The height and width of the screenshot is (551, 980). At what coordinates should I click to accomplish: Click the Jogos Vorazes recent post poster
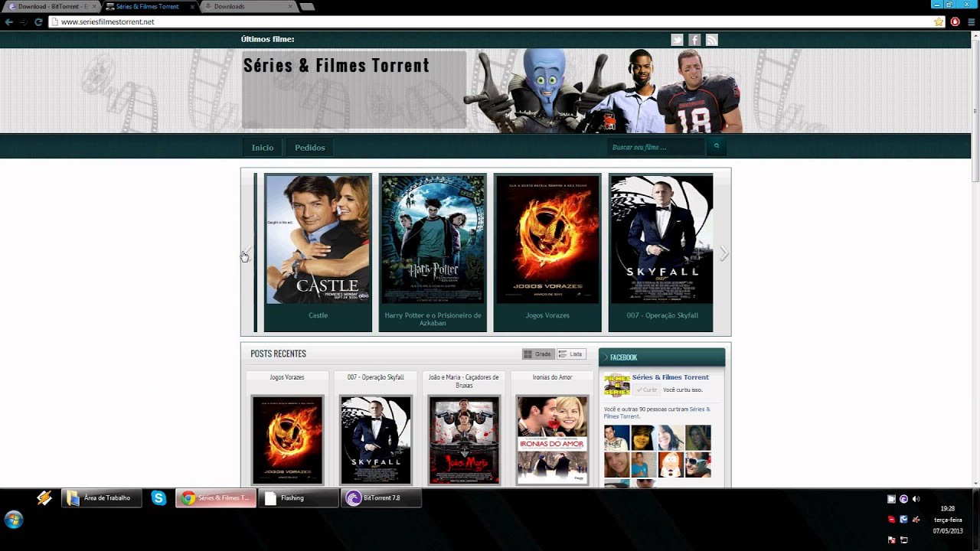(x=287, y=440)
